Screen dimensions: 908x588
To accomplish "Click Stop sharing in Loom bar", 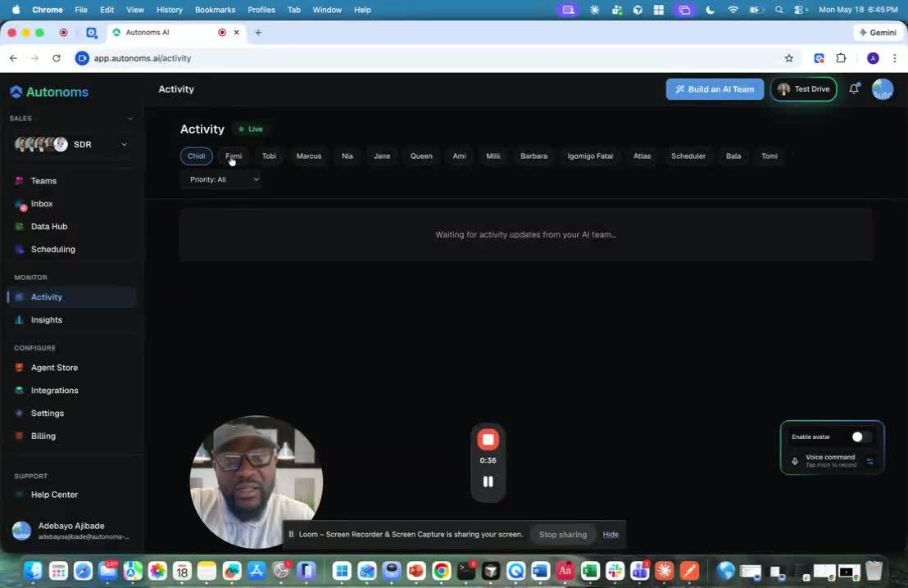I will [x=562, y=534].
